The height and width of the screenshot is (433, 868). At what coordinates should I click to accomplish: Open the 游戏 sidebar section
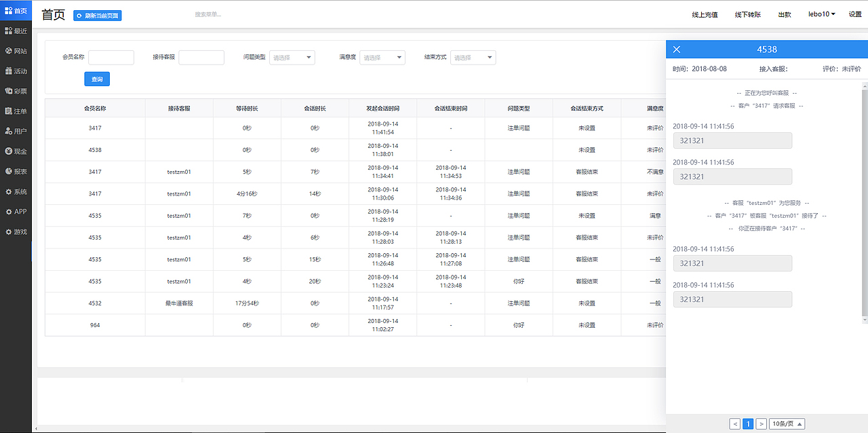pyautogui.click(x=16, y=231)
